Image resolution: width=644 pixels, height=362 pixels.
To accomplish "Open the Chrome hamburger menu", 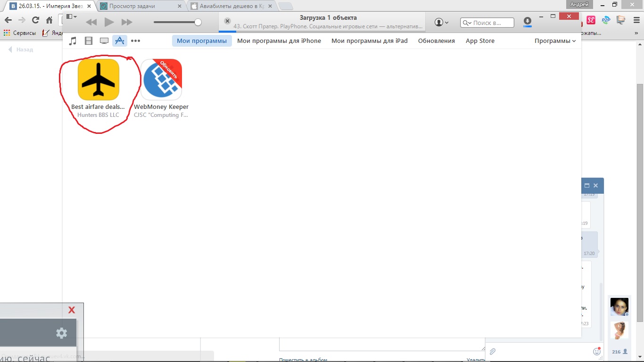I will click(x=636, y=20).
